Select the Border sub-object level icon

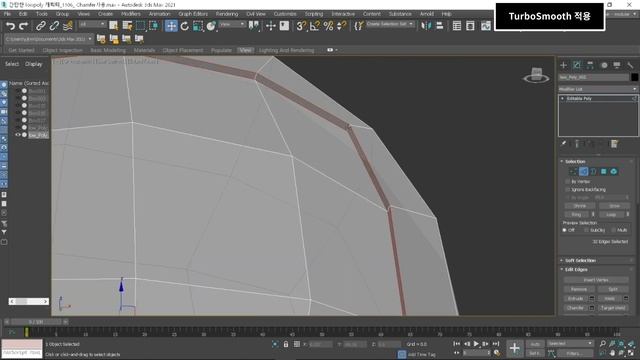(593, 171)
